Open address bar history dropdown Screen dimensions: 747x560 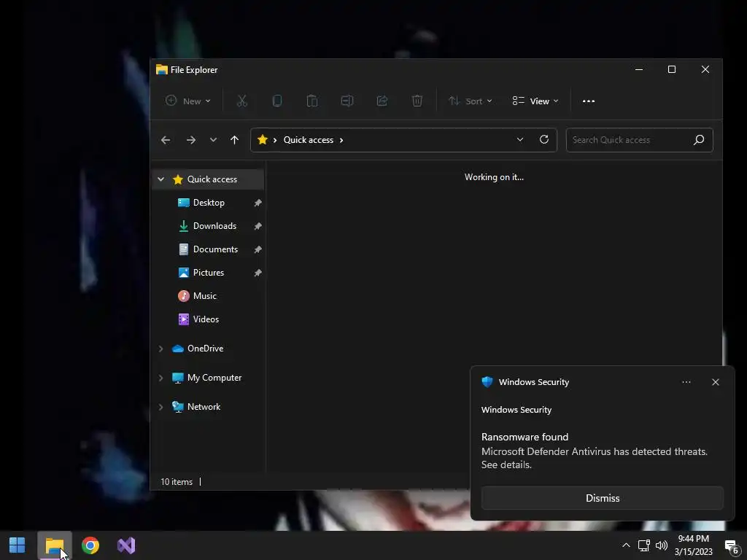coord(519,139)
